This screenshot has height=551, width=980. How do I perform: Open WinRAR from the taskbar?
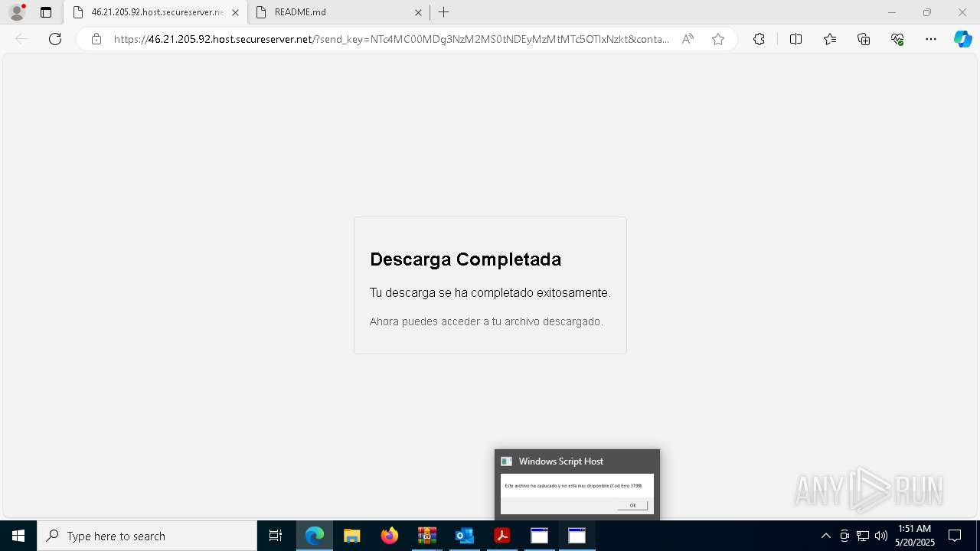[x=427, y=536]
